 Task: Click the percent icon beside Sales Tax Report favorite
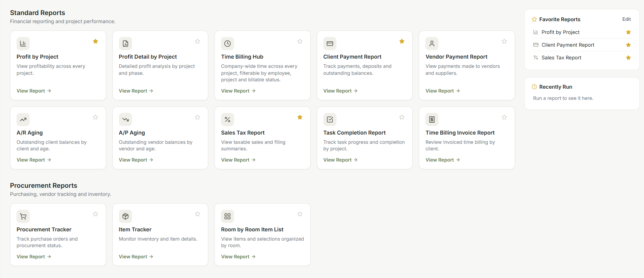tap(535, 57)
